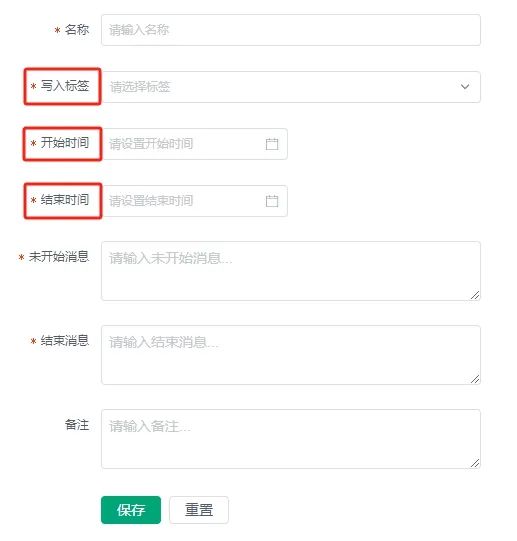Open the 请设置开始时间 date picker field
This screenshot has width=517, height=541.
[194, 144]
